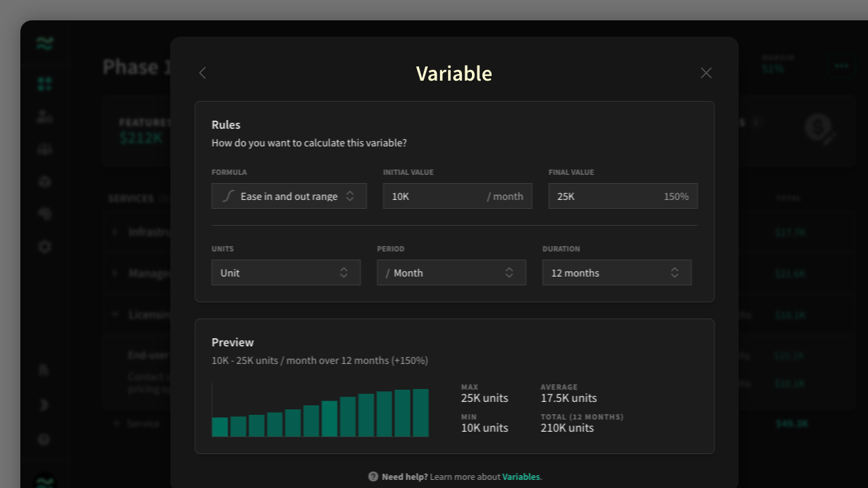Open the settings gear icon in sidebar
Image resolution: width=868 pixels, height=488 pixels.
45,247
